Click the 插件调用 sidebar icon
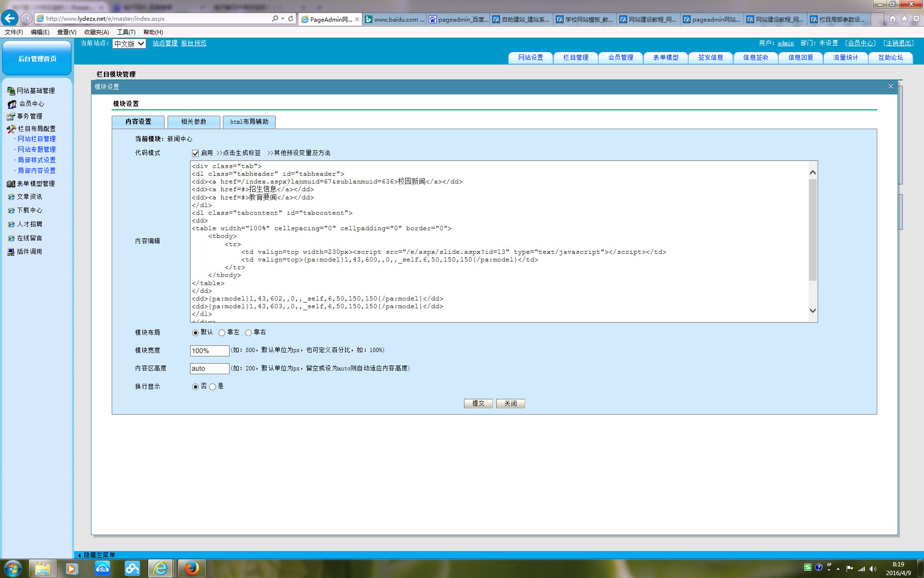924x578 pixels. (x=11, y=252)
